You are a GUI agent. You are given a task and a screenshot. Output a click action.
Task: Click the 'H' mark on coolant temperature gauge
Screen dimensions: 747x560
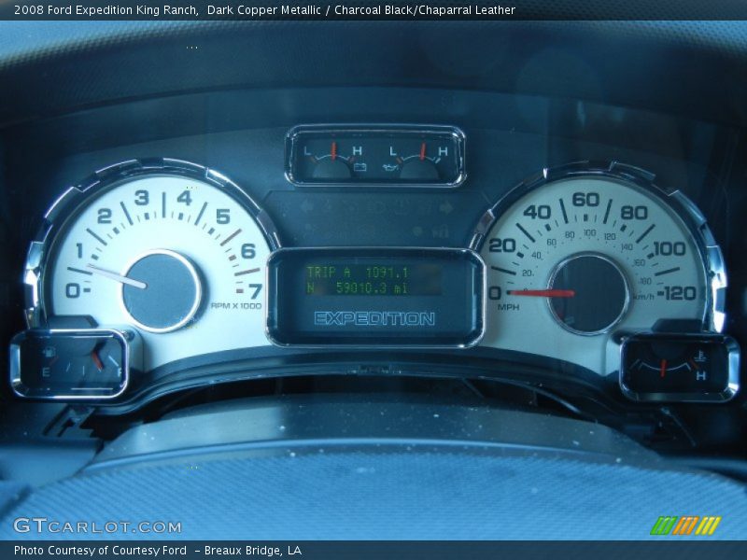701,376
